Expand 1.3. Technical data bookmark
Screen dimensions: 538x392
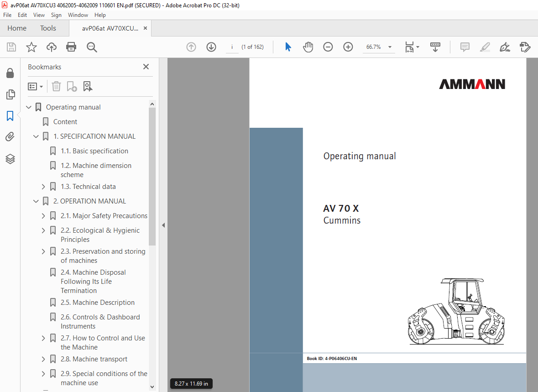click(43, 187)
